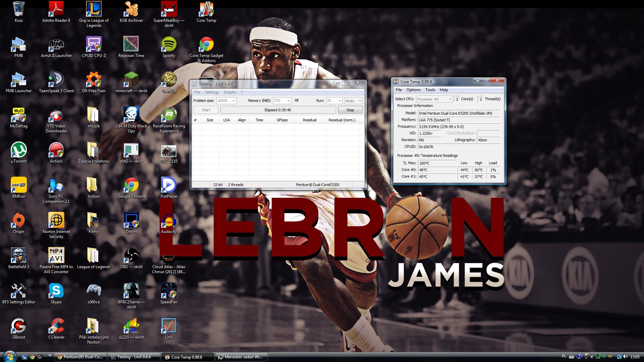
Task: Open the times unit dropdown in LinX
Action: [360, 101]
